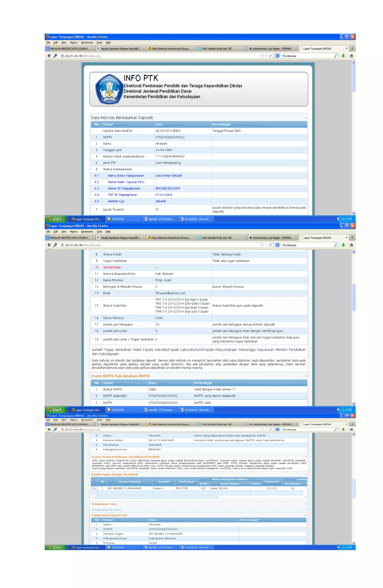Click the reload icon in the topmost address bar
This screenshot has width=383, height=588.
(270, 56)
